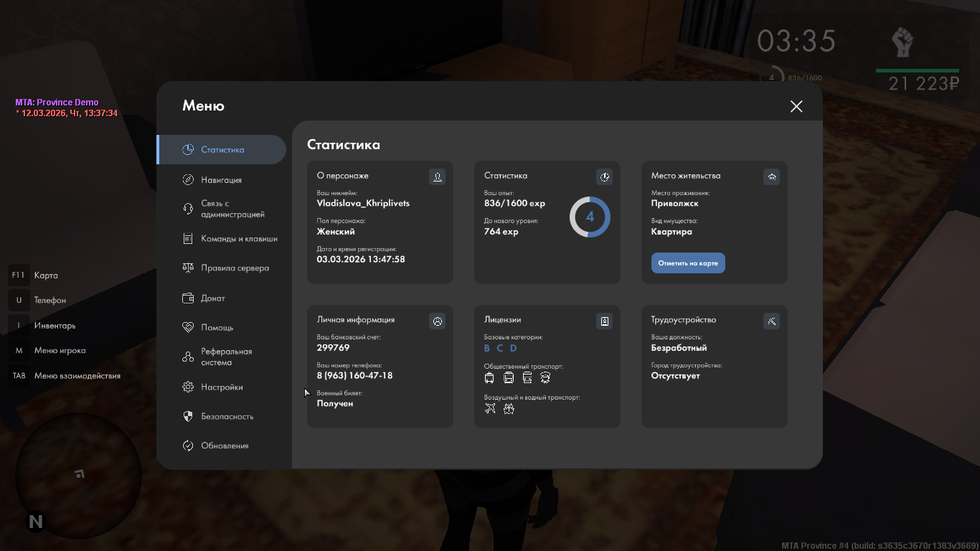The image size is (980, 551).
Task: Open the Навигация menu section
Action: click(221, 180)
